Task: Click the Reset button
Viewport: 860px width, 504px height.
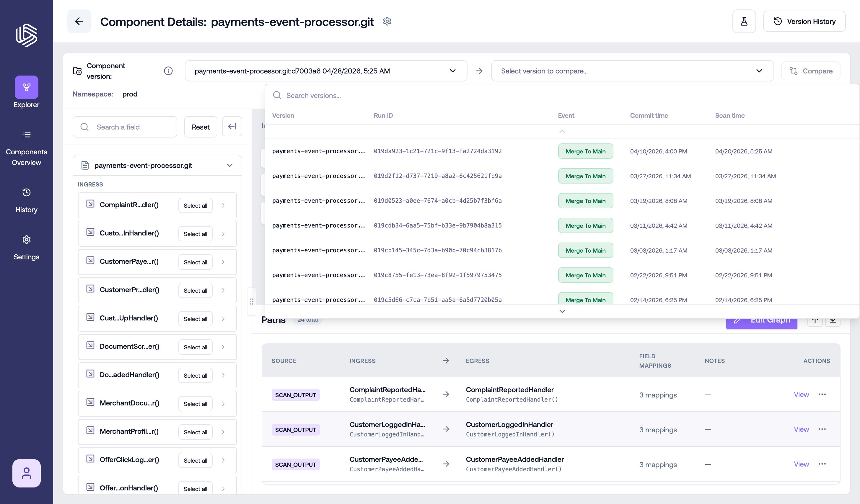Action: point(201,127)
